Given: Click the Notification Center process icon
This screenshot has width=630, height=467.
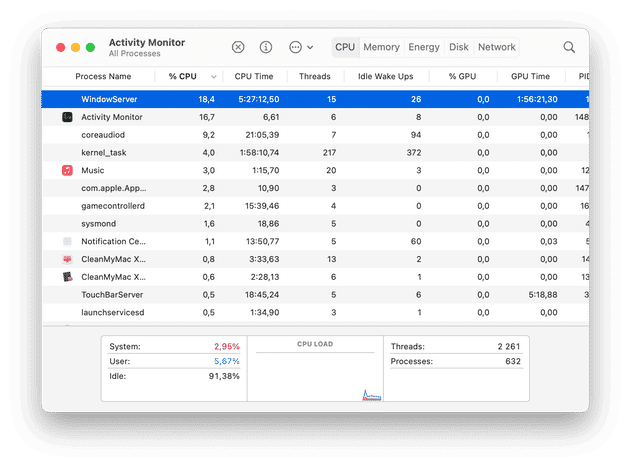Looking at the screenshot, I should pyautogui.click(x=67, y=241).
